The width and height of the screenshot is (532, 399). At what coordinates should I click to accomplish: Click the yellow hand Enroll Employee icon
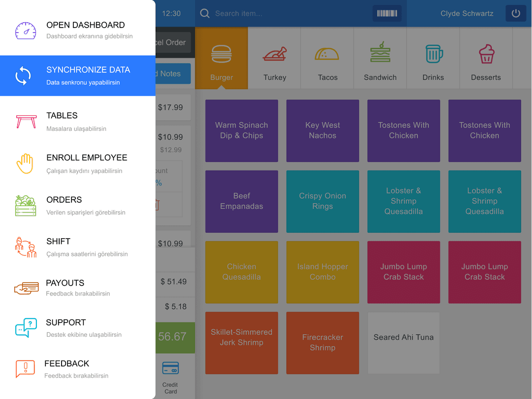tap(25, 163)
